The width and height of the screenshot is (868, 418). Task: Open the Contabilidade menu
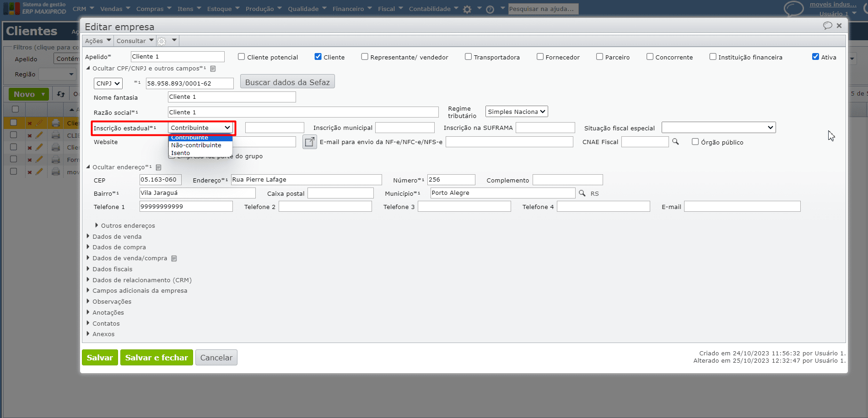coord(434,9)
